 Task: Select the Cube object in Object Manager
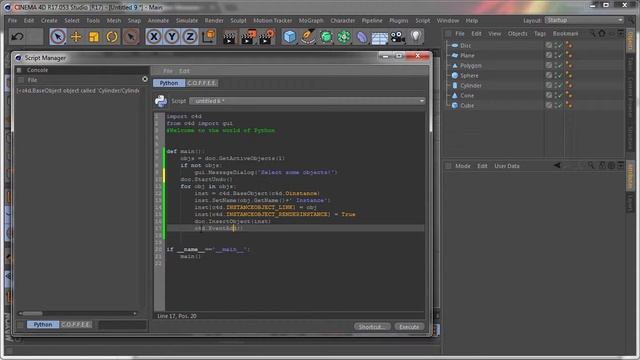[x=467, y=105]
